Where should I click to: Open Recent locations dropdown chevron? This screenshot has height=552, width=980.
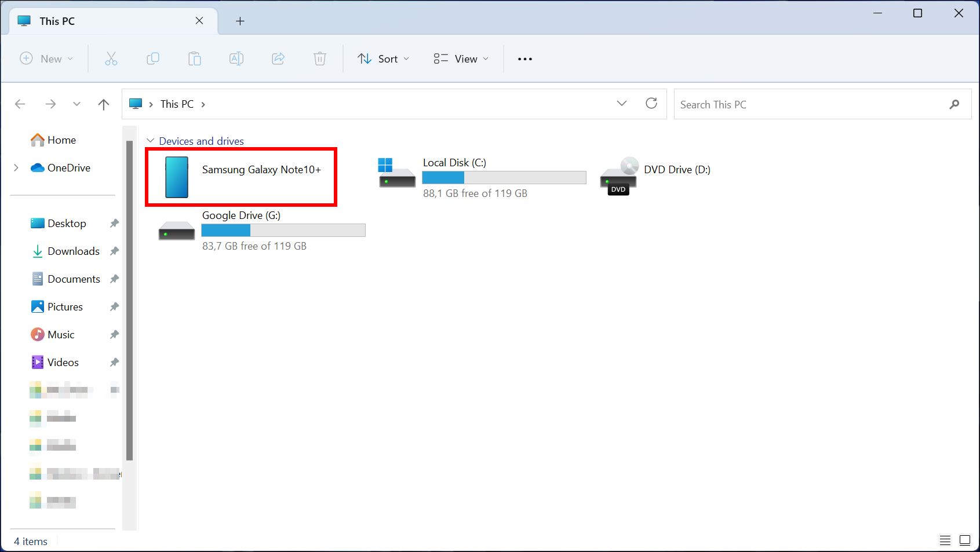coord(76,104)
